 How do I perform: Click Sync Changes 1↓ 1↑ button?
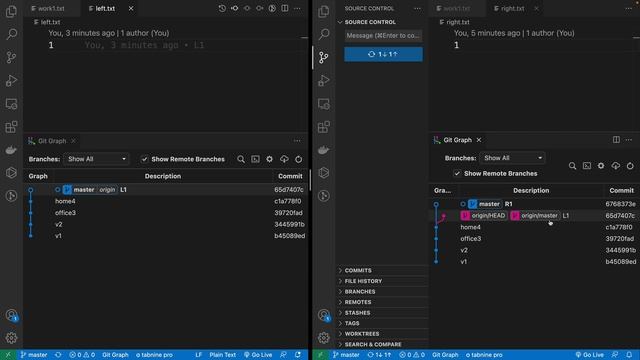383,54
